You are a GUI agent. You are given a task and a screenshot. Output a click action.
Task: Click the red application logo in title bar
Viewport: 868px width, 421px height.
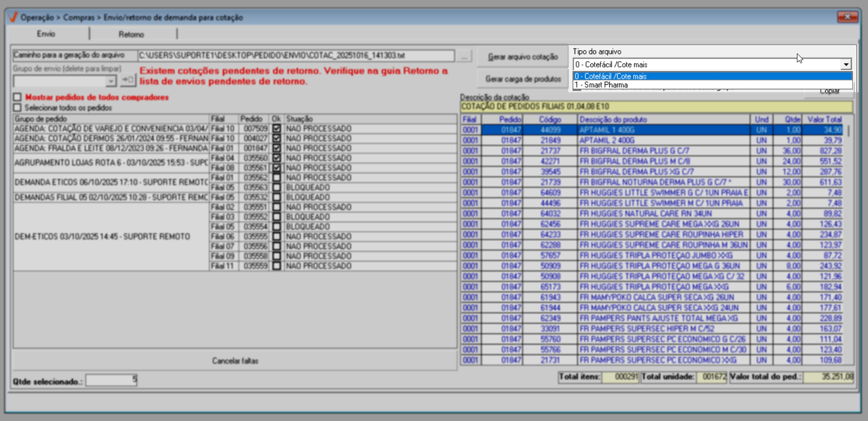[14, 17]
